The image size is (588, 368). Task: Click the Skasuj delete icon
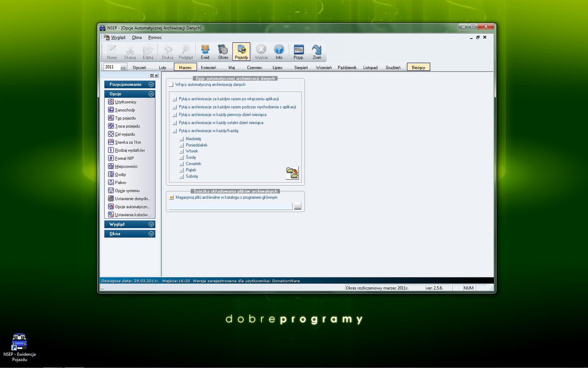130,52
